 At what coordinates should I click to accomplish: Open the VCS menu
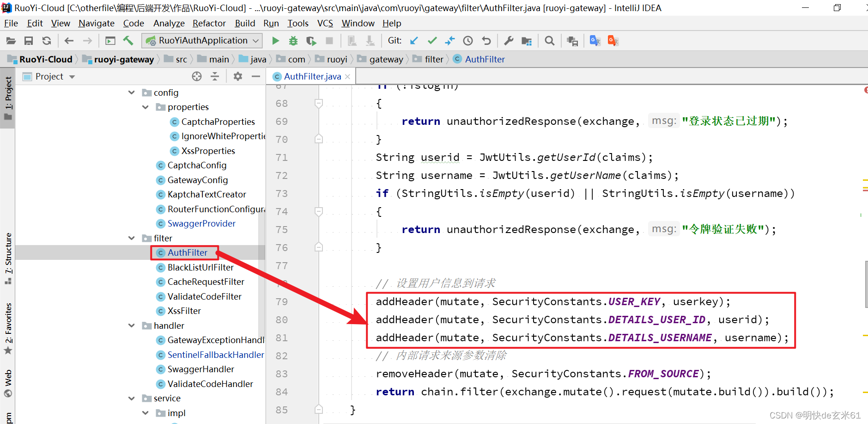click(x=325, y=23)
